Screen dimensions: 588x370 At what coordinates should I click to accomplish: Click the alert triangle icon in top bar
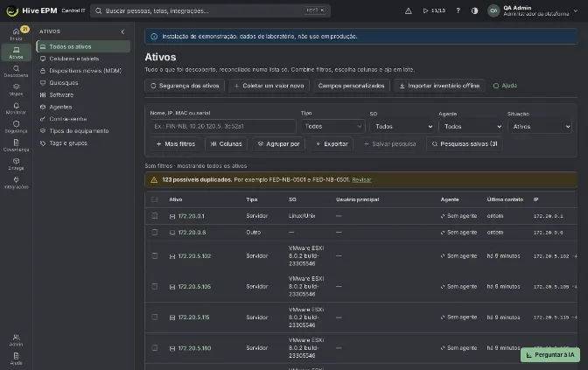tap(409, 10)
